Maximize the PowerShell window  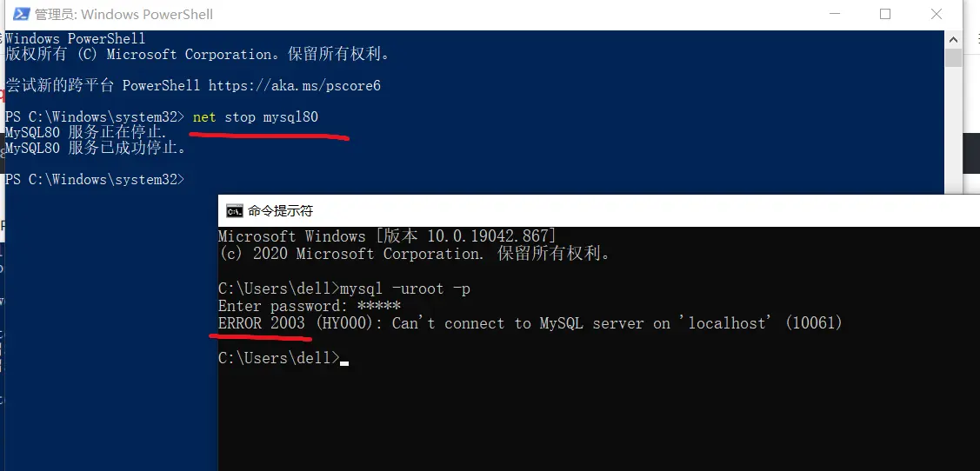[x=885, y=15]
